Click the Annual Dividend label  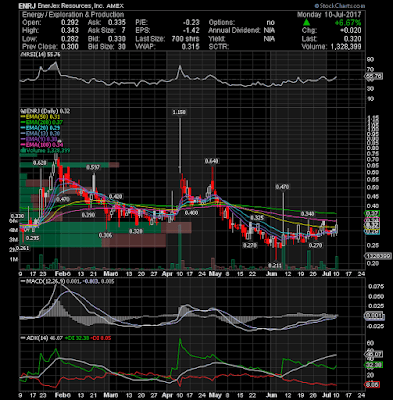[x=234, y=31]
